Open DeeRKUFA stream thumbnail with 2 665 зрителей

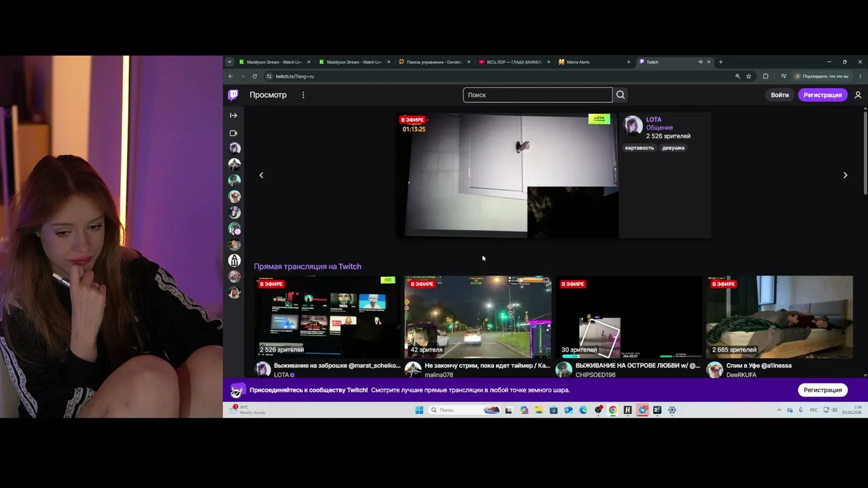click(780, 317)
